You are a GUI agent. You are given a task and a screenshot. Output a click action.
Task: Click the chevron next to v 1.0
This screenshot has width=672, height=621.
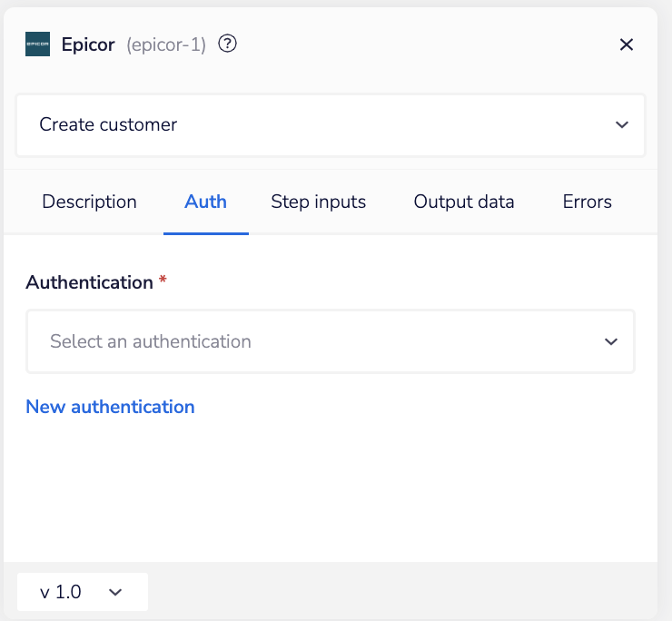coord(115,592)
